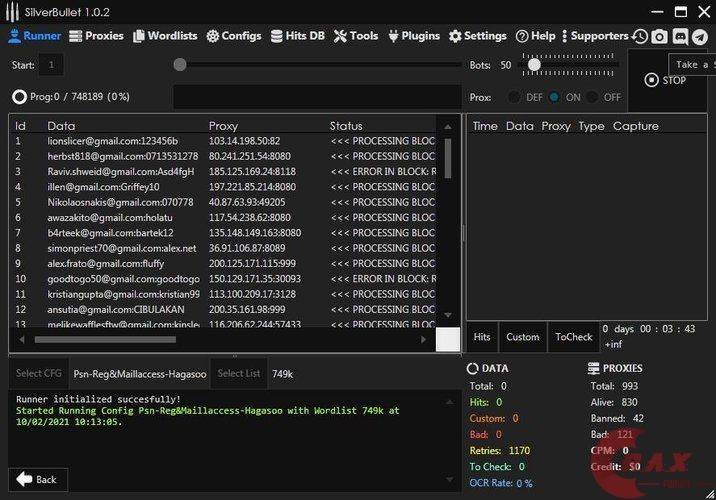
Task: Click the Select List selector
Action: (x=238, y=373)
